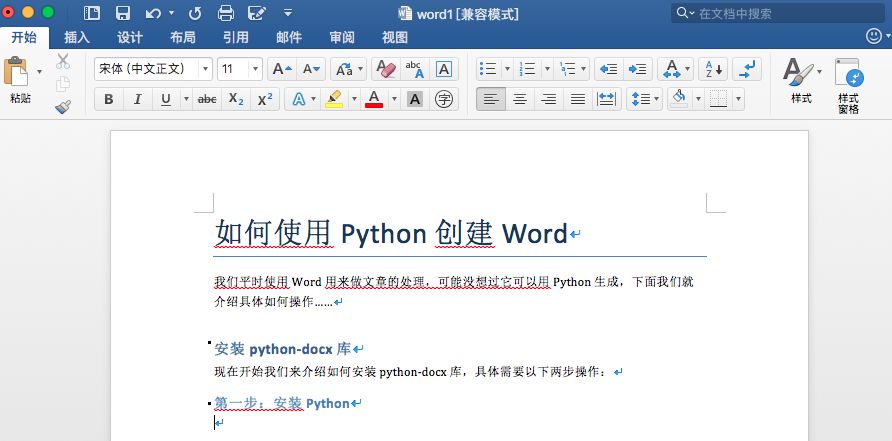Apply character border A icon

pyautogui.click(x=444, y=69)
